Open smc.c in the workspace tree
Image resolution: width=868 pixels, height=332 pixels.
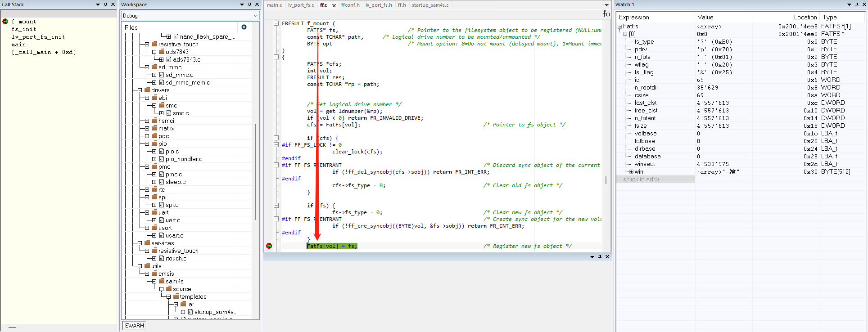(x=181, y=113)
